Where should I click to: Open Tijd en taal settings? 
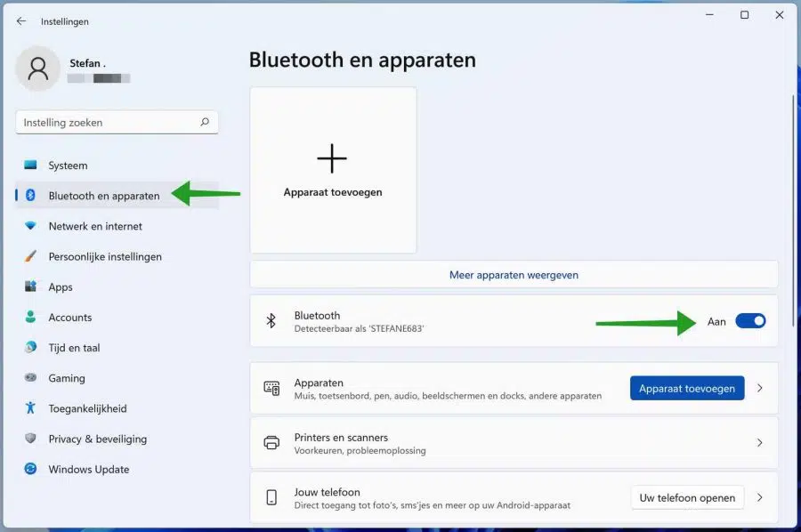pos(117,347)
